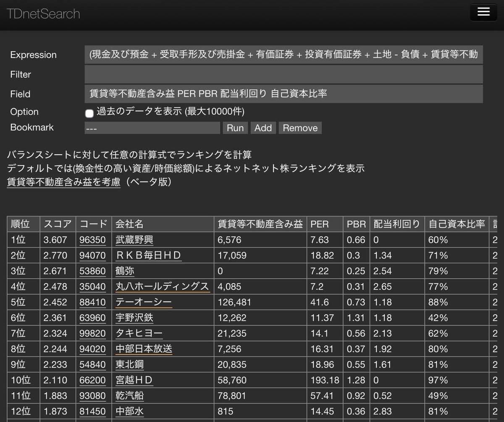Open company 中部水 link

[x=130, y=411]
